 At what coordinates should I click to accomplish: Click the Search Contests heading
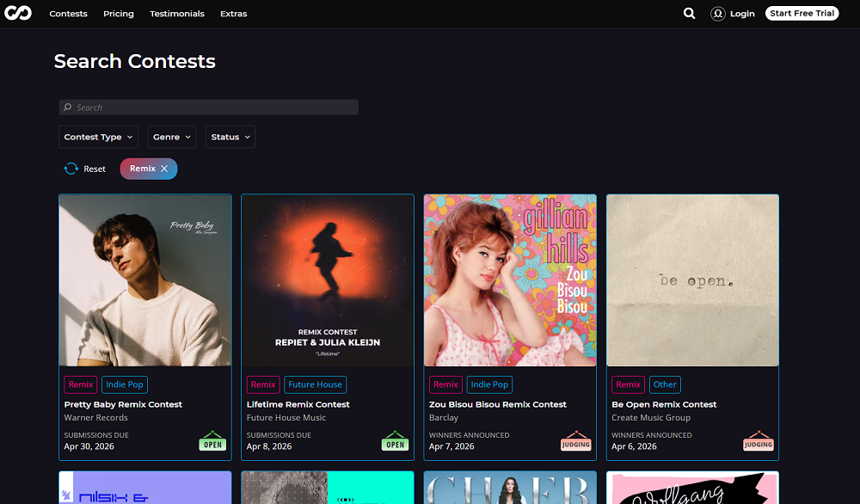pos(135,61)
